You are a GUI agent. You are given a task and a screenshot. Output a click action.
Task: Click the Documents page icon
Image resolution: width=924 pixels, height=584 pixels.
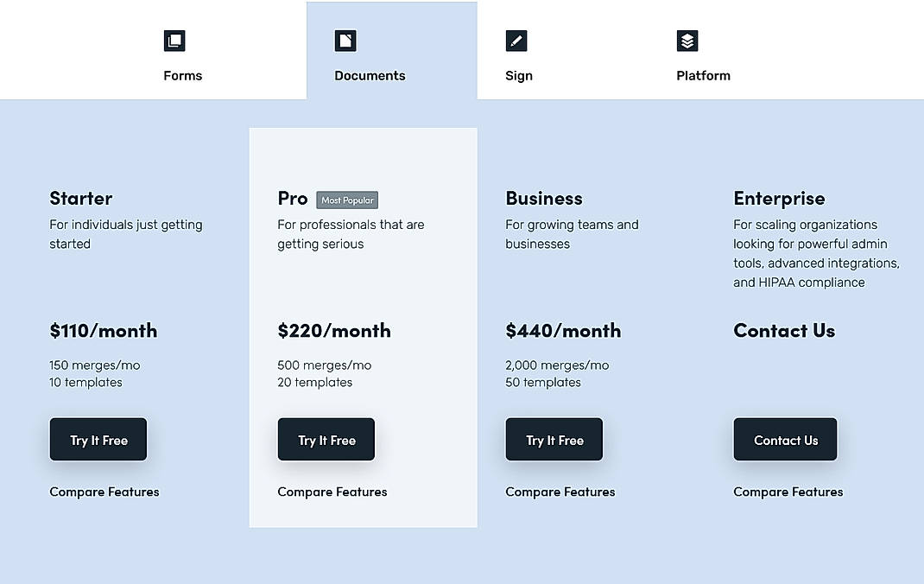click(345, 40)
